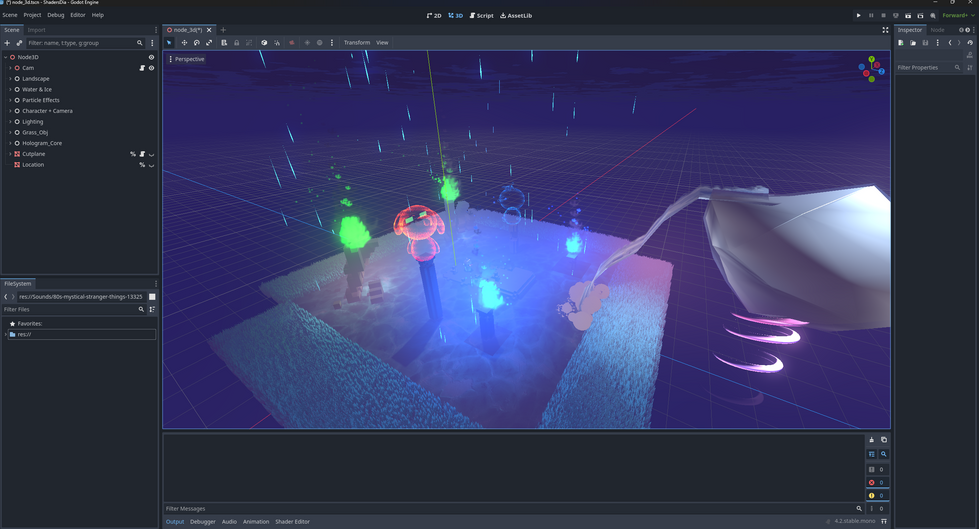Open the Transform menu in viewport toolbar
This screenshot has width=979, height=529.
pos(357,42)
